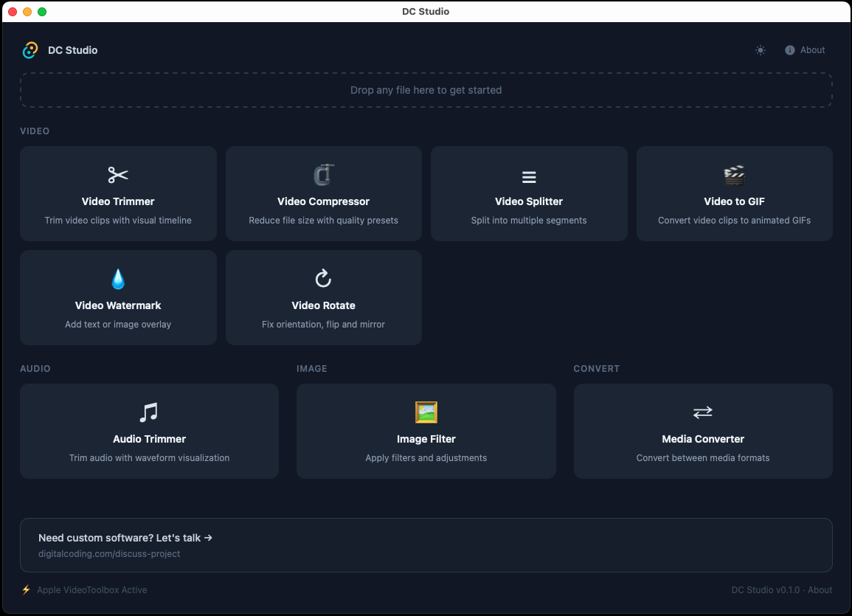Select the Video Trimmer scissors icon
This screenshot has width=852, height=616.
[x=117, y=175]
